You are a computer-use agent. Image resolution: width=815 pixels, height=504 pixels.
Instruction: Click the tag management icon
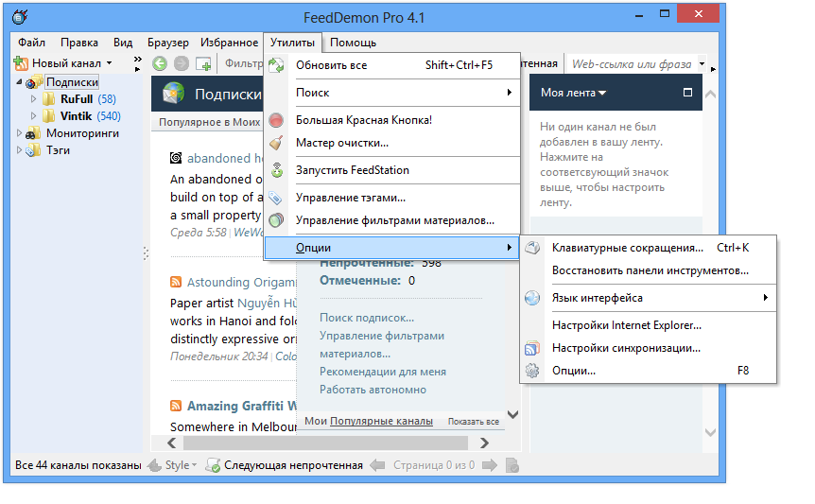[x=275, y=198]
